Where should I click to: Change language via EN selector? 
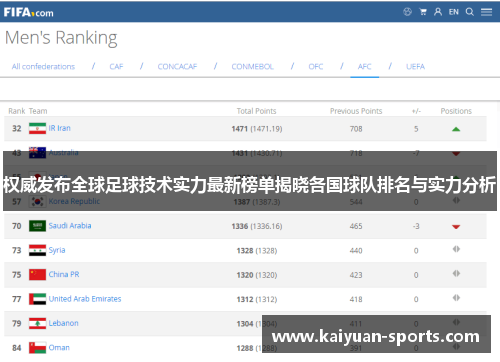(x=454, y=12)
